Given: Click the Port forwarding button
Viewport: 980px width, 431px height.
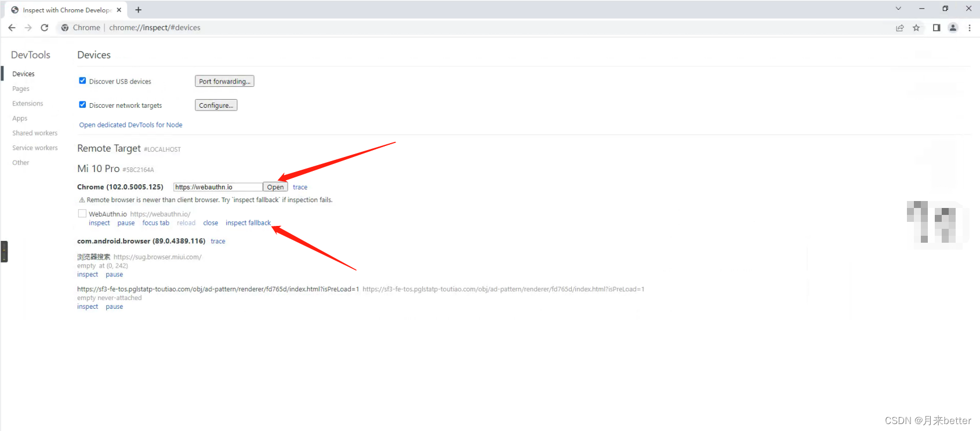Looking at the screenshot, I should [x=224, y=81].
